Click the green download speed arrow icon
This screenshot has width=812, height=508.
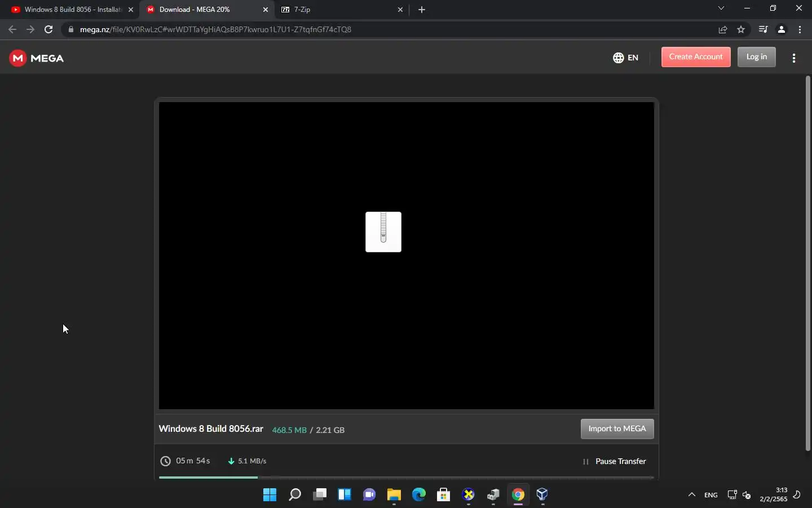pyautogui.click(x=231, y=461)
